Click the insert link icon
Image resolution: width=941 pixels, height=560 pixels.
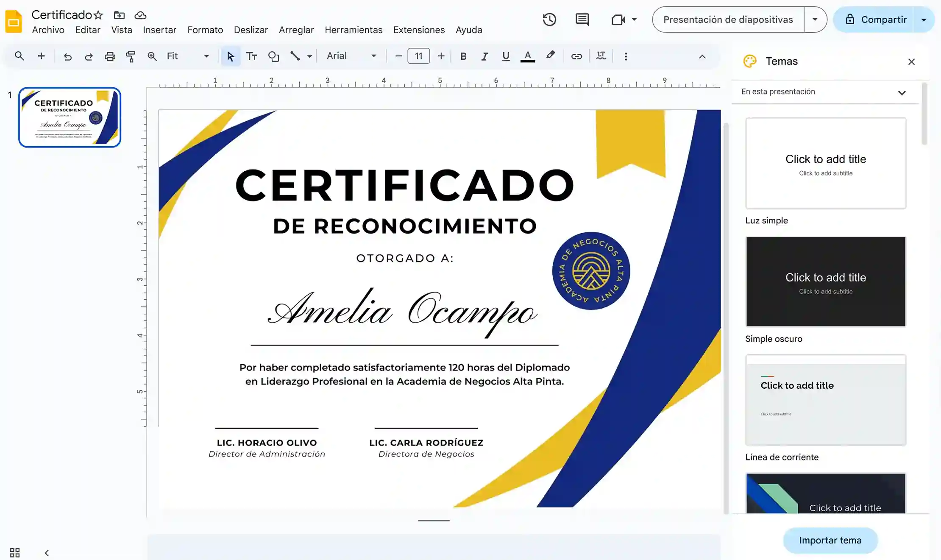pos(576,56)
